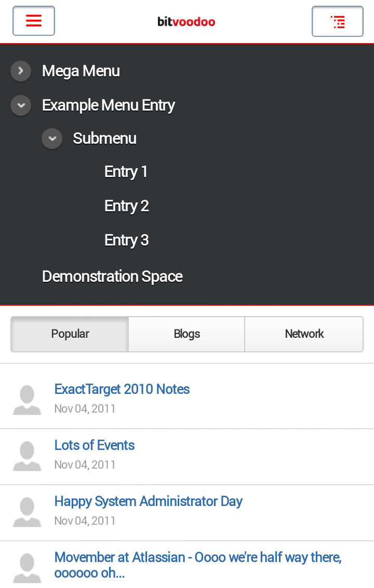Click avatar next to Lots of Events
The height and width of the screenshot is (588, 374).
point(27,456)
